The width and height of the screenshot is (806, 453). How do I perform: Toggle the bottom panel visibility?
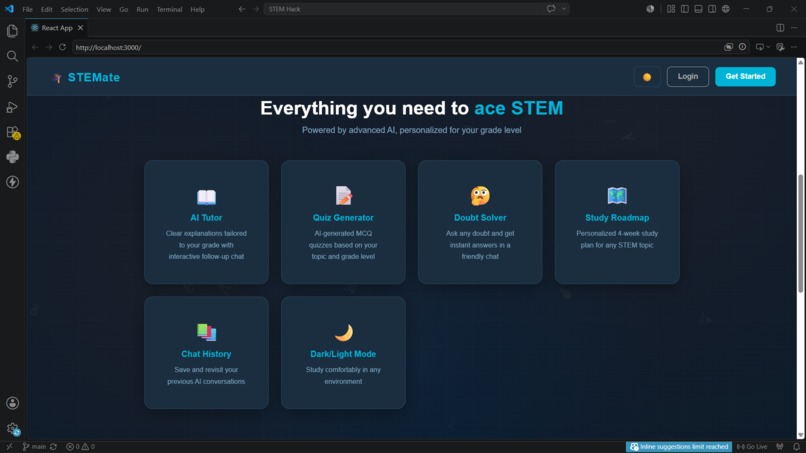click(698, 9)
